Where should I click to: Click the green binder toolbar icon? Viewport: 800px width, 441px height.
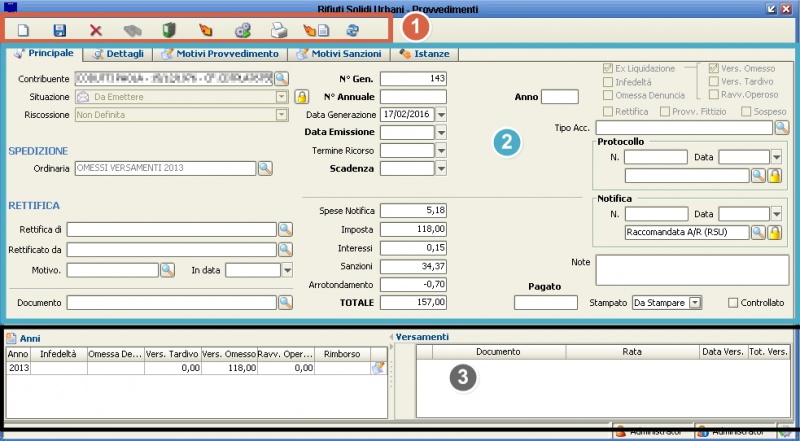[x=169, y=31]
